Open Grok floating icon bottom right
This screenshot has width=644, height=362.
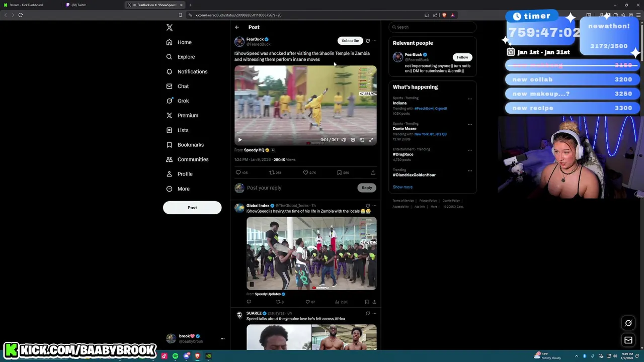628,323
